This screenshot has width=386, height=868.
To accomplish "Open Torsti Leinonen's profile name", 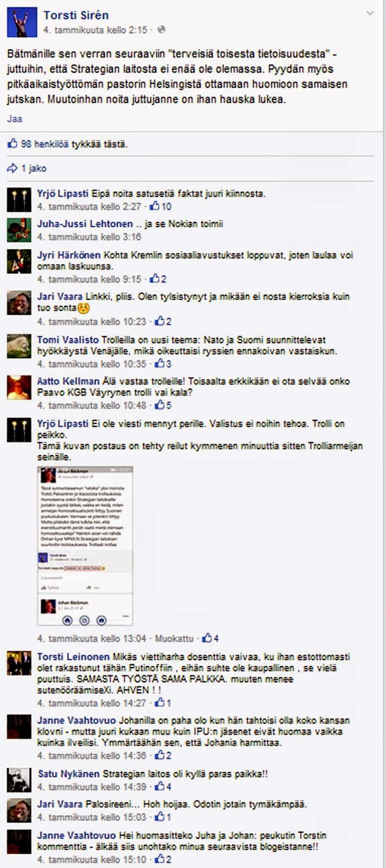I will click(73, 657).
